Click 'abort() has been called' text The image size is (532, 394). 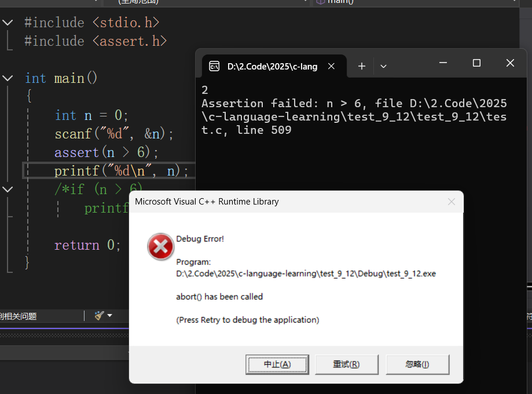tap(219, 297)
